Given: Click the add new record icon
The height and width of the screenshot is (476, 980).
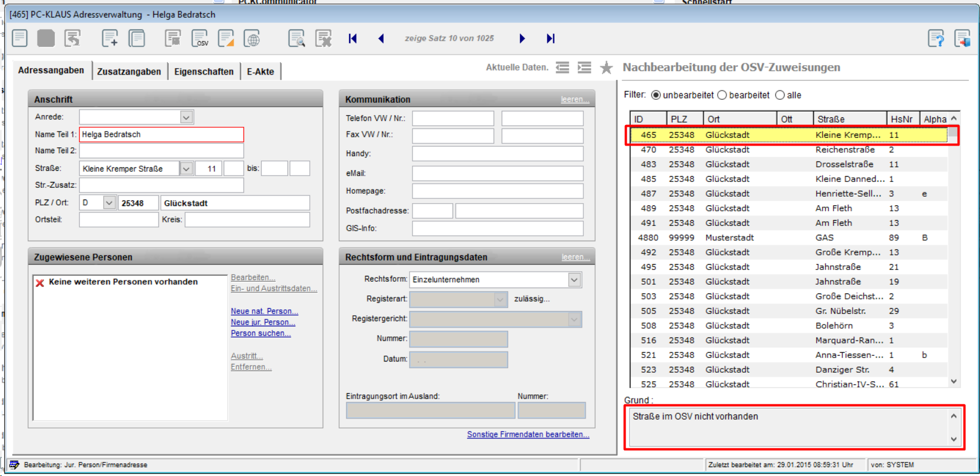Looking at the screenshot, I should (110, 39).
